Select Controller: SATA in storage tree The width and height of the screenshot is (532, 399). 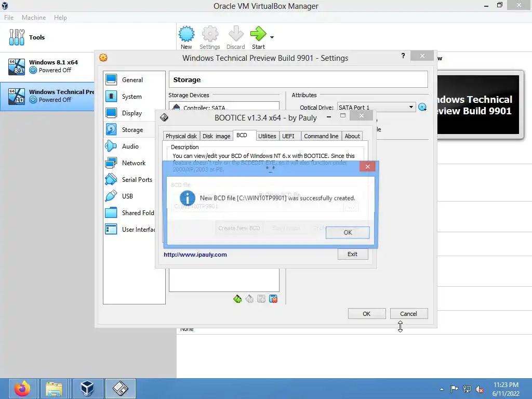224,107
